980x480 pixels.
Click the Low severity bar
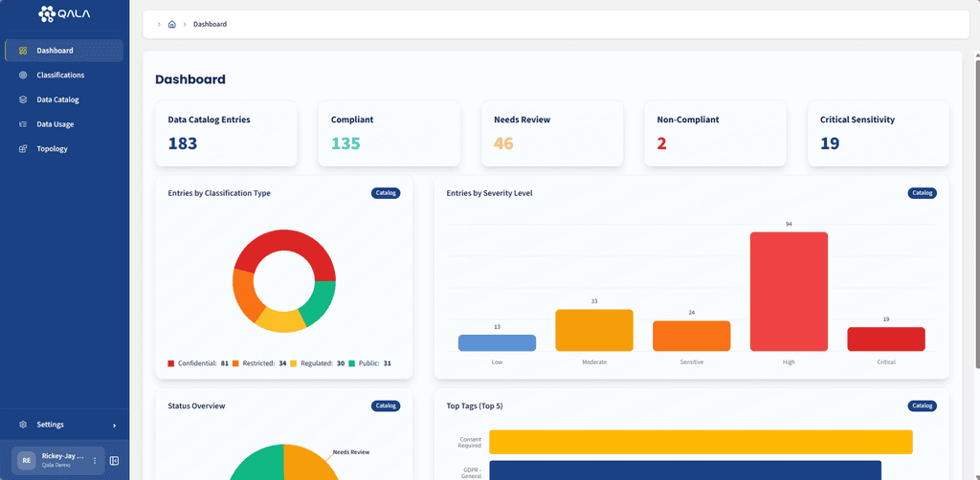(497, 343)
